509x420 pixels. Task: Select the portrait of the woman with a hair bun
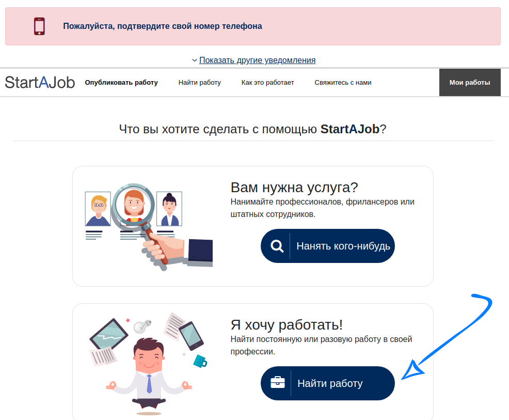[169, 209]
